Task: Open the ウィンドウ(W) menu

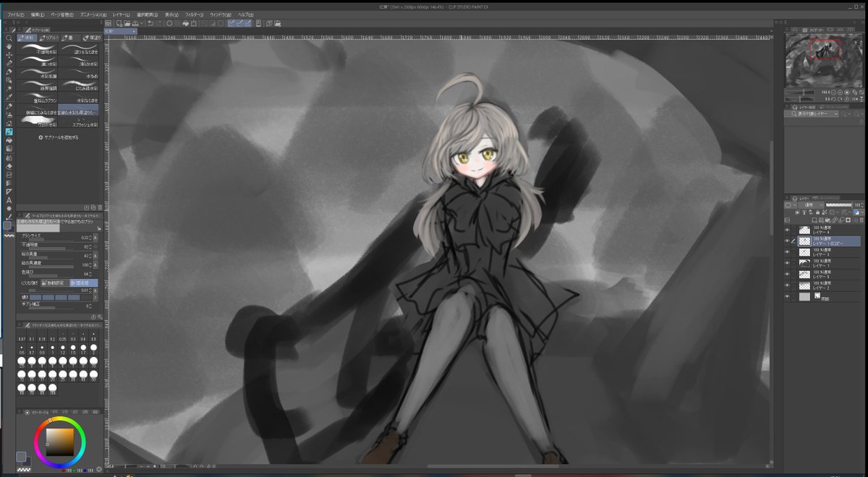Action: click(221, 14)
